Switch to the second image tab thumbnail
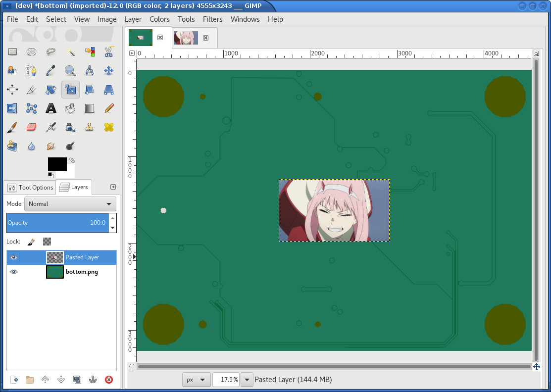Viewport: 551px width, 392px height. pyautogui.click(x=186, y=38)
